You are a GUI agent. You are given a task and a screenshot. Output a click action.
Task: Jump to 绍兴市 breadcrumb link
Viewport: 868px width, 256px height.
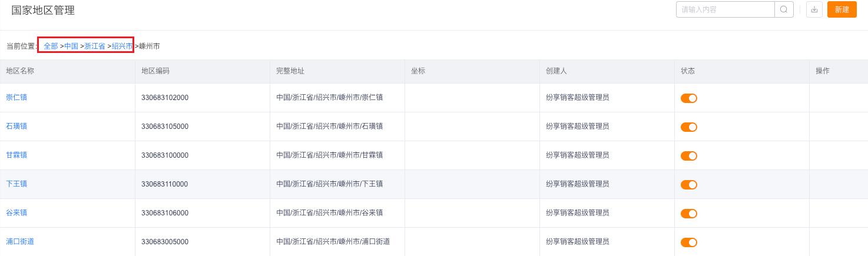click(122, 46)
